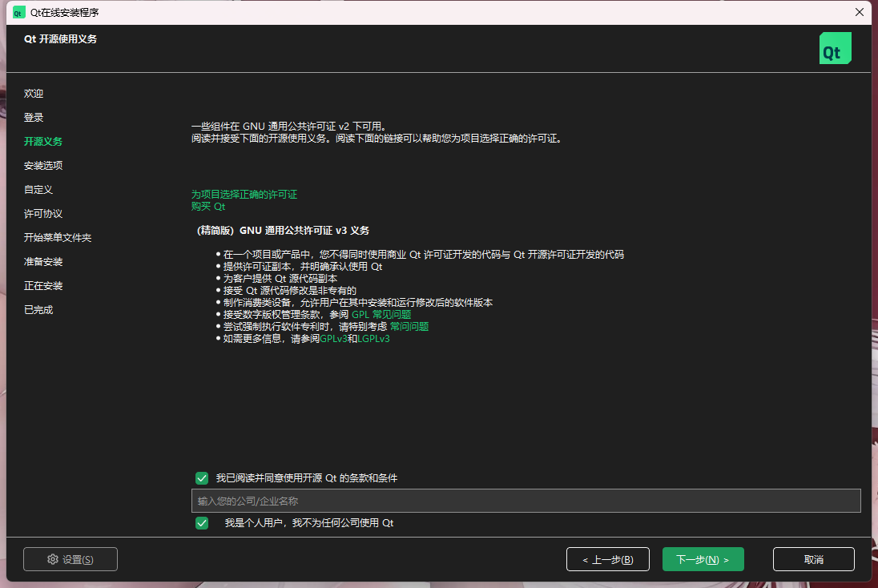The image size is (878, 588).
Task: Toggle the individual user checkbox (我是个人用户)
Action: 202,523
